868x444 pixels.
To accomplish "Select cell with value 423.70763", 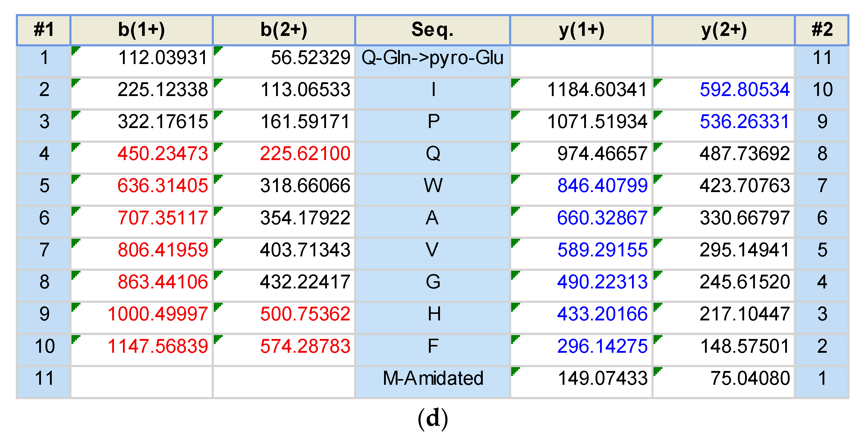I will (724, 189).
